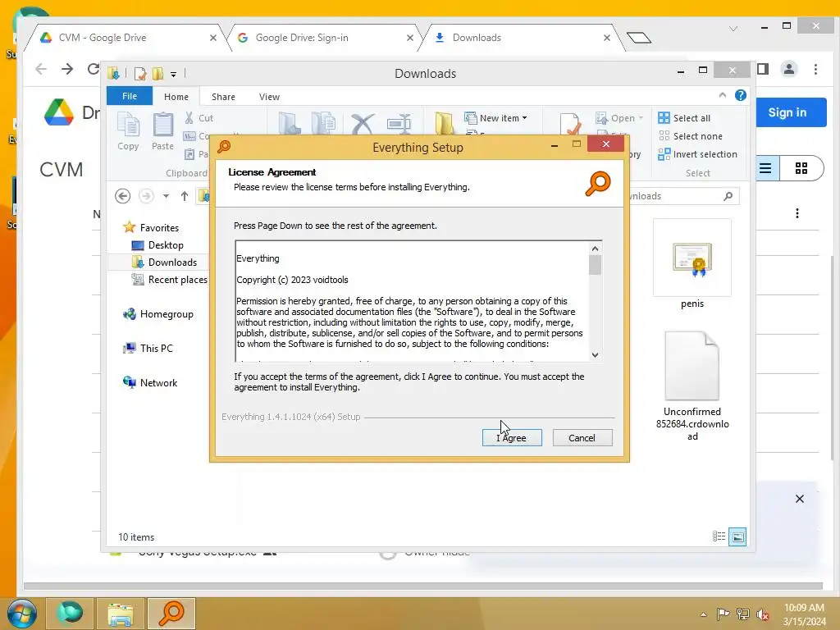
Task: Collapse the Explorer ribbon chevron
Action: pos(723,95)
